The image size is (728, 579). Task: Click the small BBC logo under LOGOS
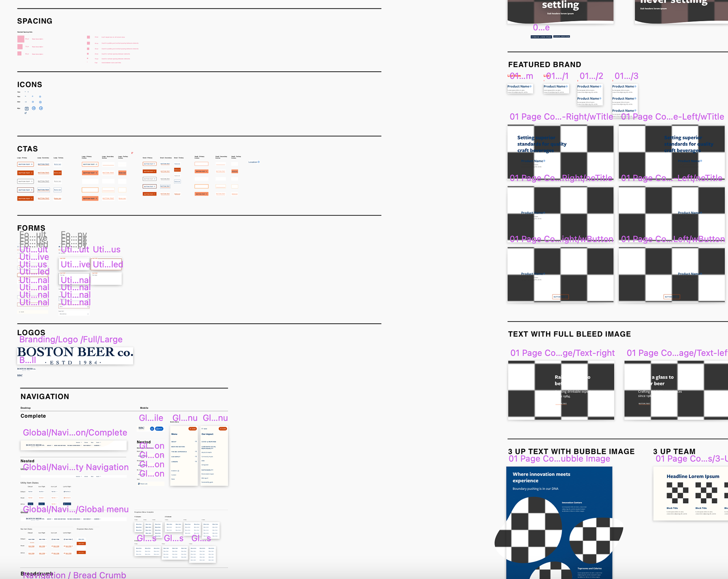click(x=20, y=375)
